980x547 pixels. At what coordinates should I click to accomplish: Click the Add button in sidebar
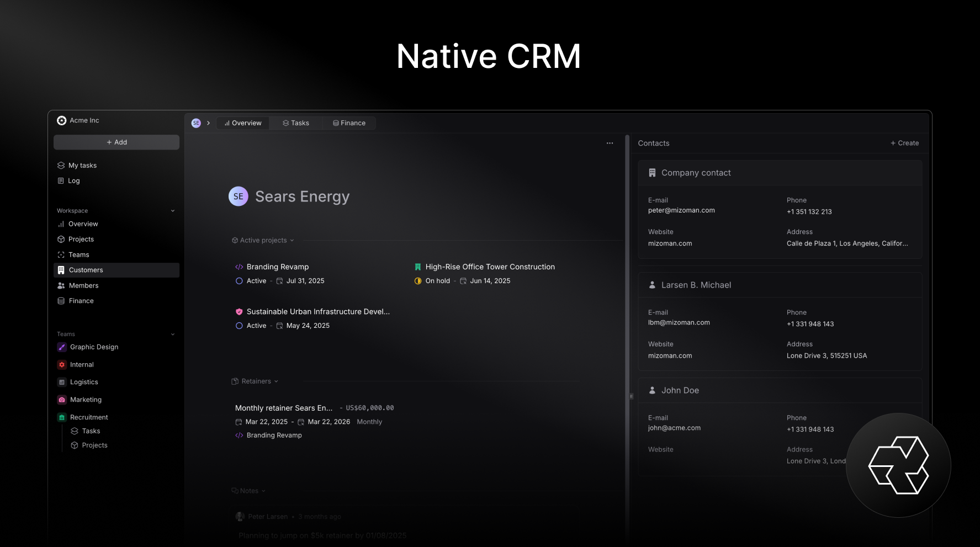(116, 142)
